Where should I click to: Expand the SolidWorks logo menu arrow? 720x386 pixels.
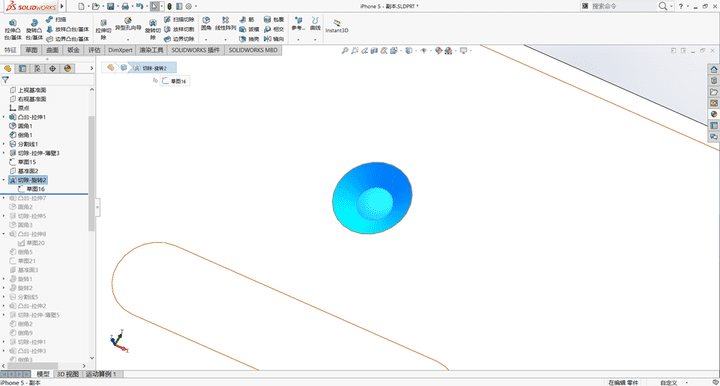click(x=62, y=6)
